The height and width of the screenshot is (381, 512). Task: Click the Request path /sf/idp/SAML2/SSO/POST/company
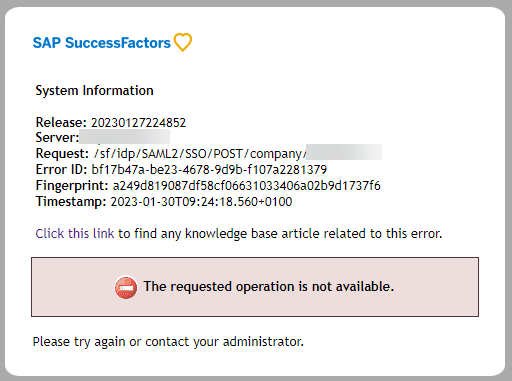tap(200, 154)
